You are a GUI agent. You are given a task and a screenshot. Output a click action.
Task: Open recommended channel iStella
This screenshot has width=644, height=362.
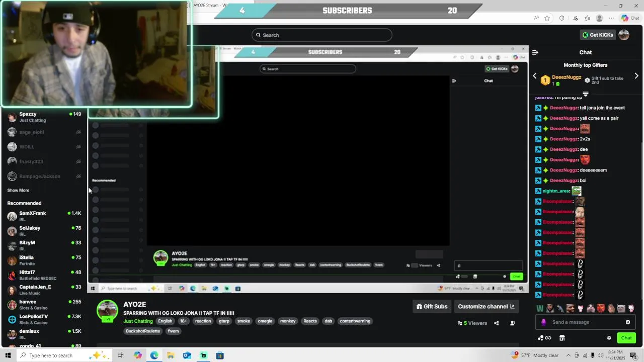(x=44, y=260)
